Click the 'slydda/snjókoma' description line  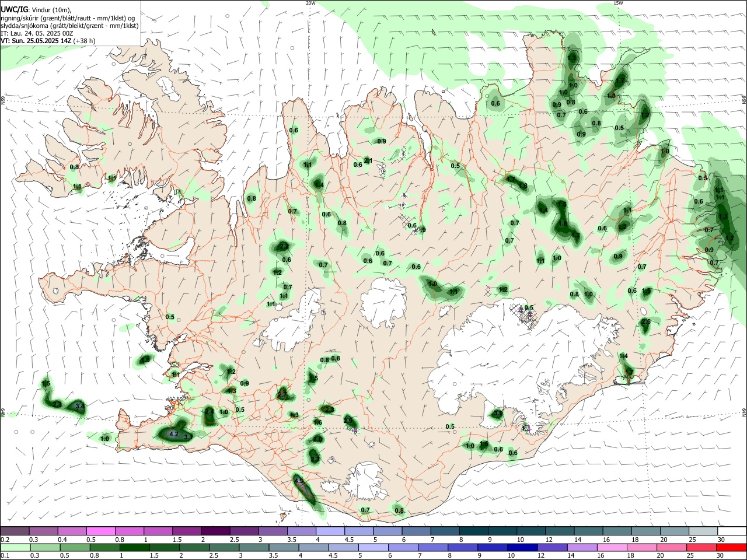coord(69,26)
